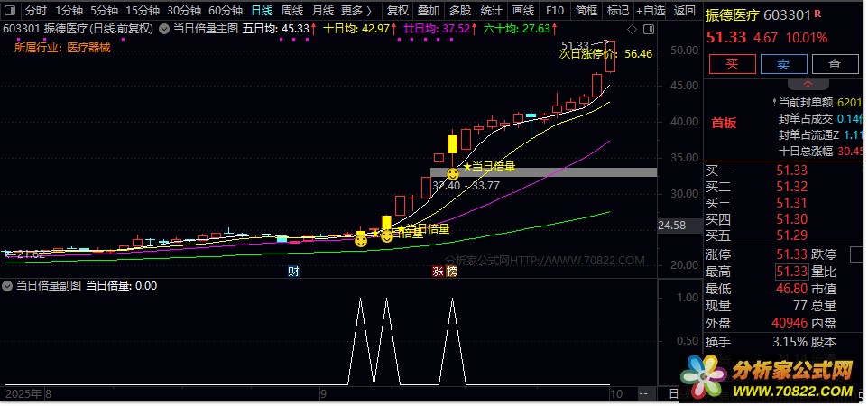Add stock with +自选 button

[x=651, y=10]
